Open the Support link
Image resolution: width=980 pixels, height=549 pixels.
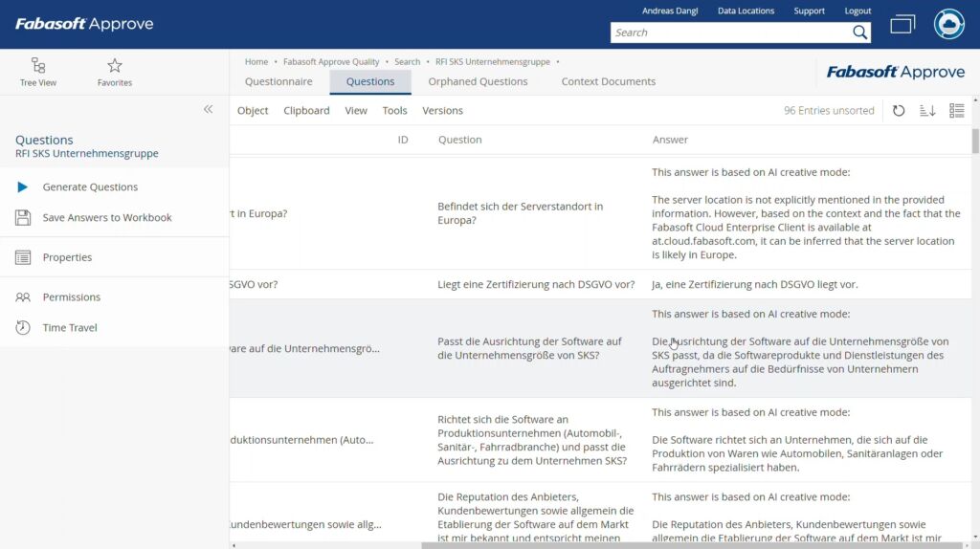point(810,11)
